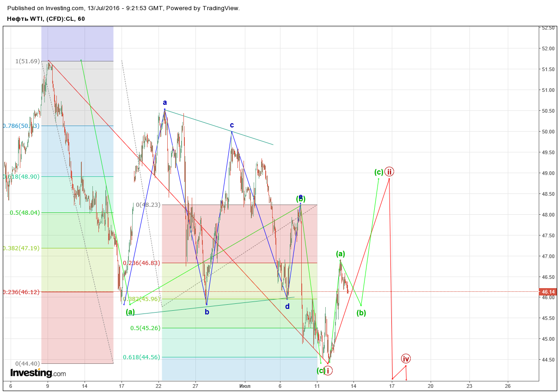The height and width of the screenshot is (392, 560).
Task: Select Fibonacci level label 0.236(46.12)
Action: tap(22, 292)
